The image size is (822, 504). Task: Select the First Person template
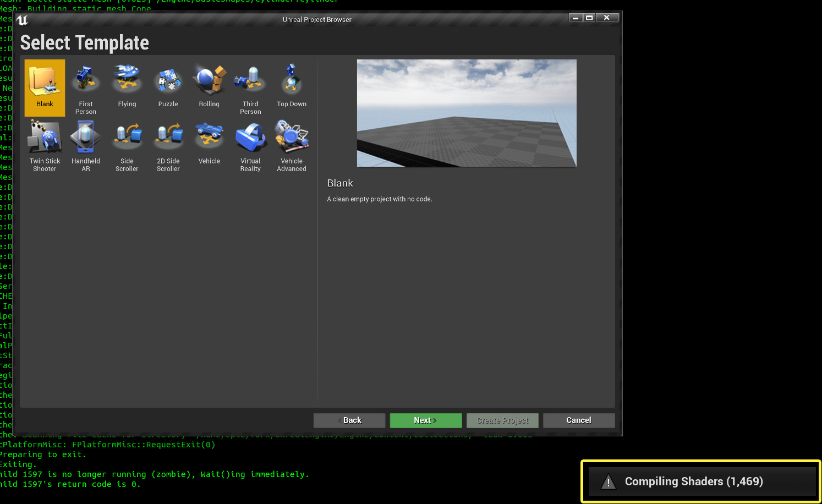pyautogui.click(x=86, y=85)
